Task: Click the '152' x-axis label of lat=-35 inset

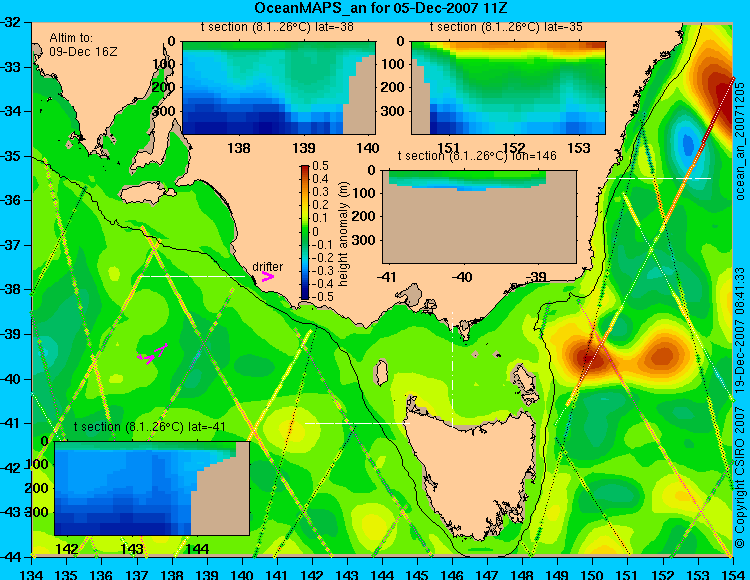Action: tap(513, 148)
